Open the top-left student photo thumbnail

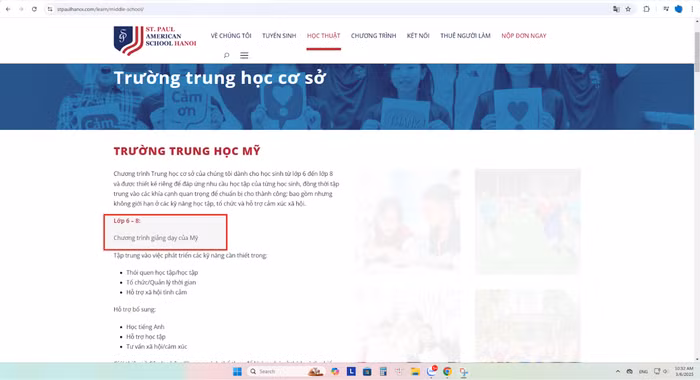(x=408, y=221)
